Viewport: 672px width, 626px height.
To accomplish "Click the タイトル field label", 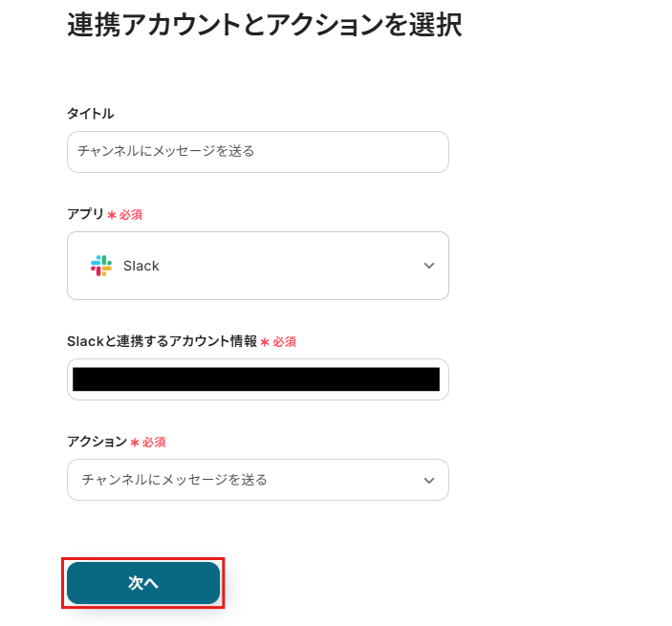I will pos(91,114).
